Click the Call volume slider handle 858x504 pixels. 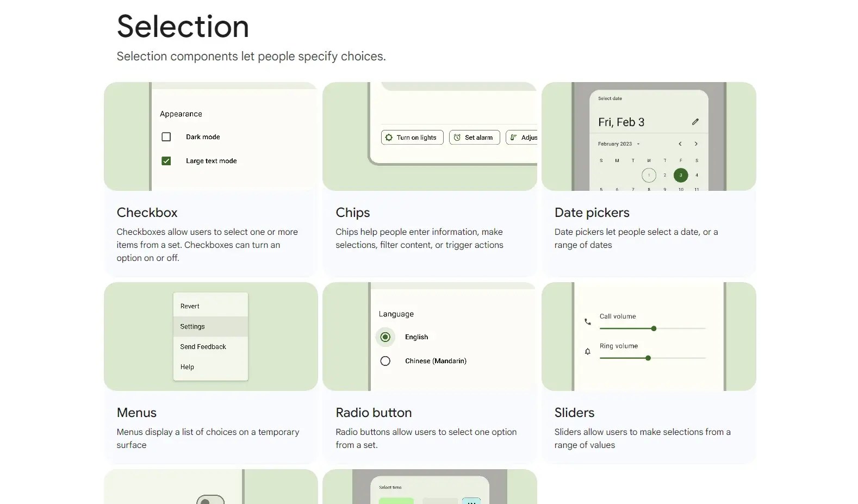coord(654,328)
